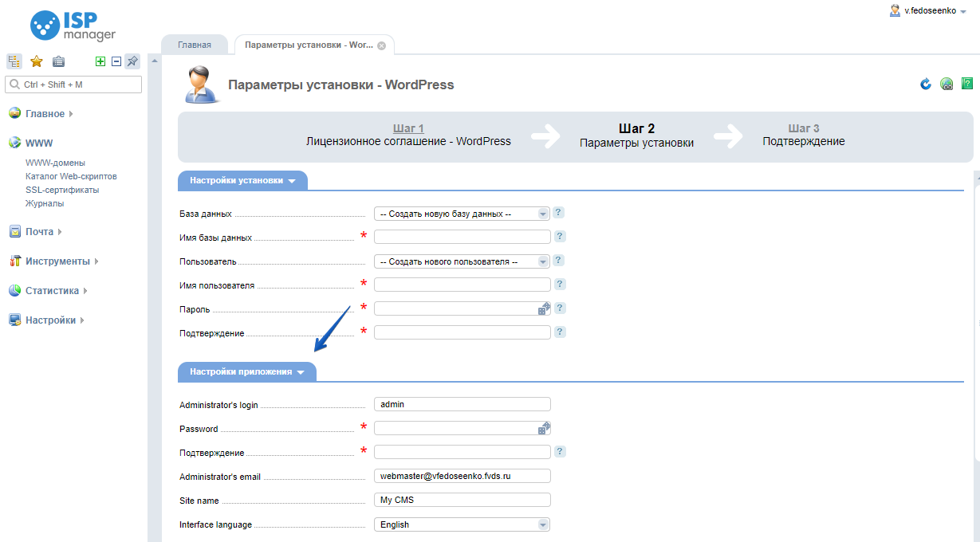Viewport: 980px width, 542px height.
Task: Open WWW-домены in sidebar
Action: pyautogui.click(x=55, y=163)
